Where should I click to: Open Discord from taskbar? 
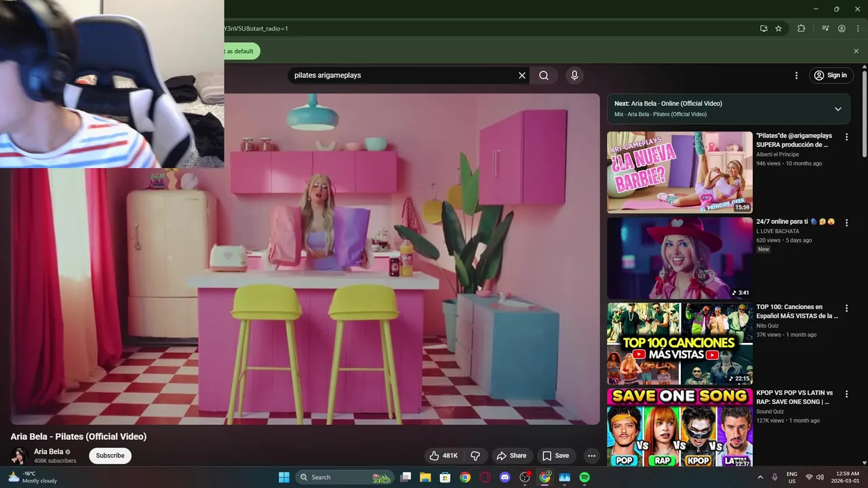point(505,477)
